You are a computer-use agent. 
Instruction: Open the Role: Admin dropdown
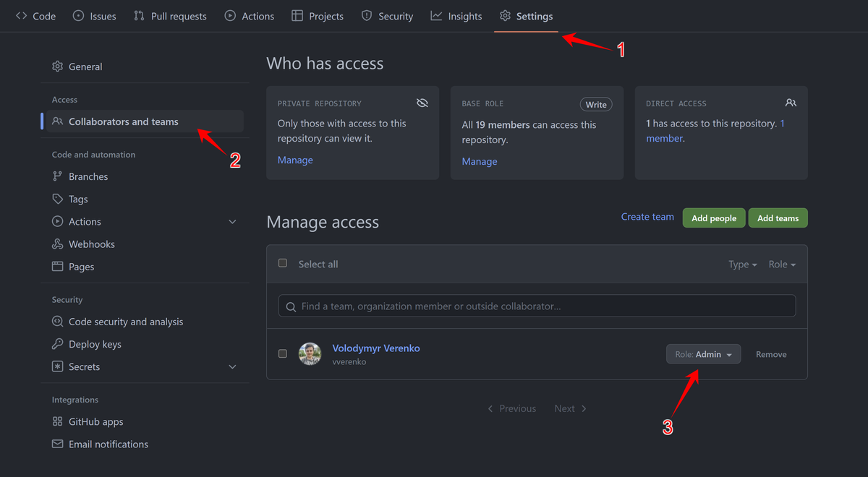[x=703, y=354]
